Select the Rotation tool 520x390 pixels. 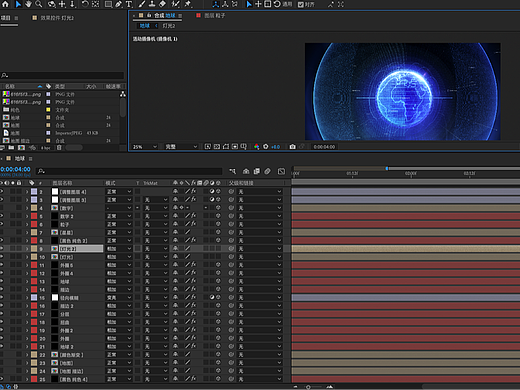[x=85, y=4]
